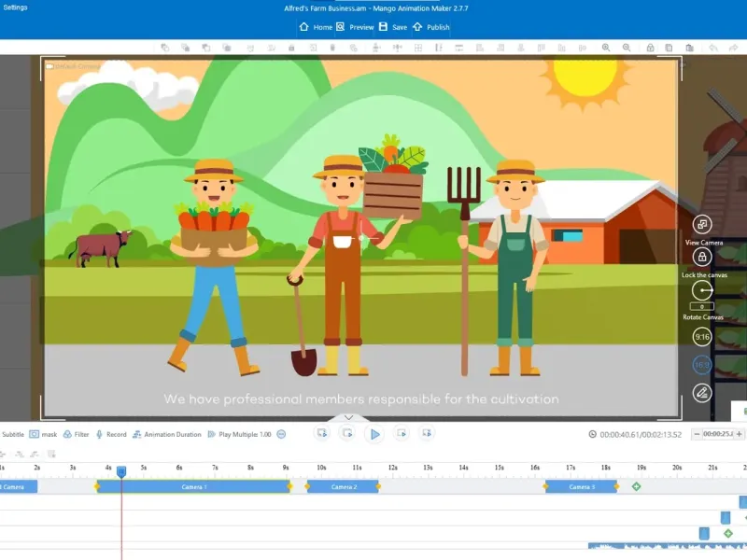Select the 9:16 aspect ratio

point(702,337)
